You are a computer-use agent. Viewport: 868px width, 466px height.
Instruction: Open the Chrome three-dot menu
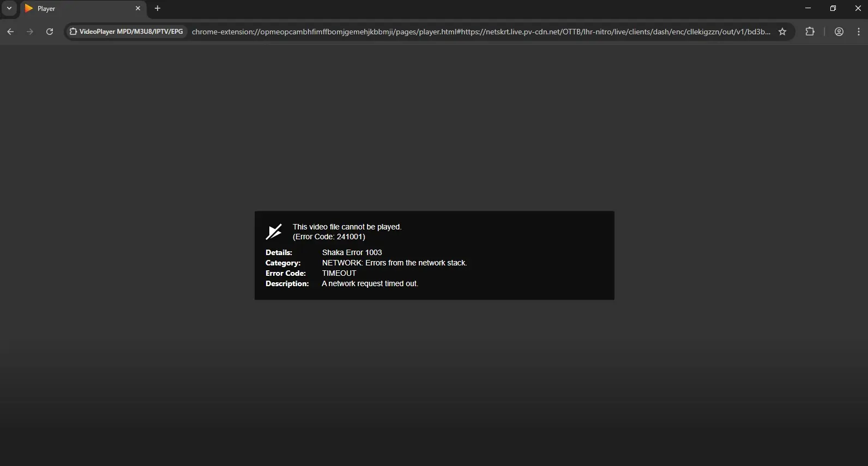coord(859,32)
